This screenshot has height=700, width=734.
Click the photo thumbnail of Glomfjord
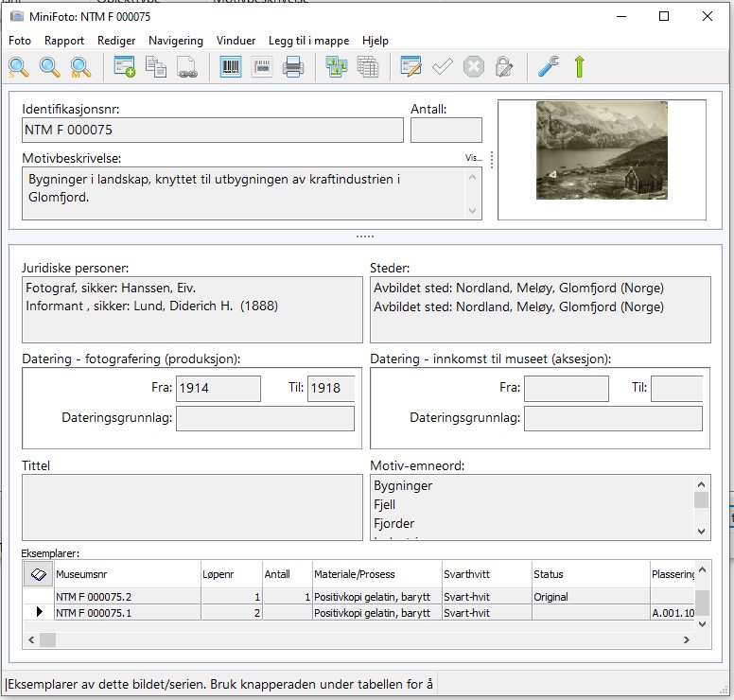point(602,150)
